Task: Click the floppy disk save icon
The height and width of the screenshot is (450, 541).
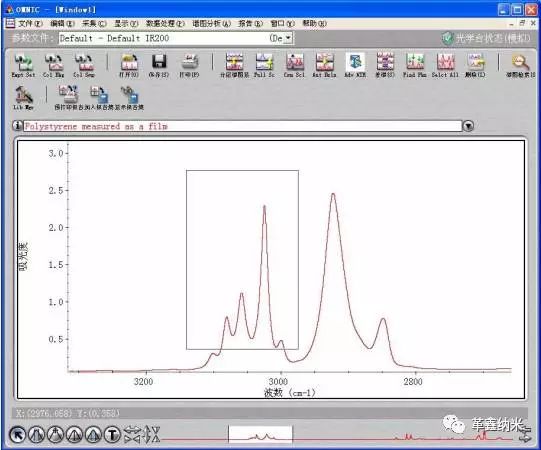Action: coord(159,66)
